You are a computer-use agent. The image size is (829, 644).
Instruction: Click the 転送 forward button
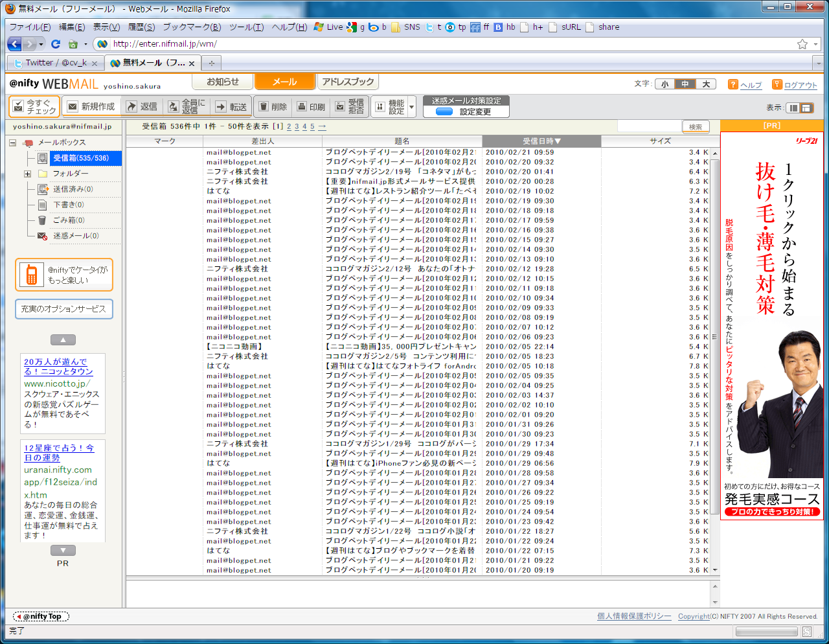point(231,106)
